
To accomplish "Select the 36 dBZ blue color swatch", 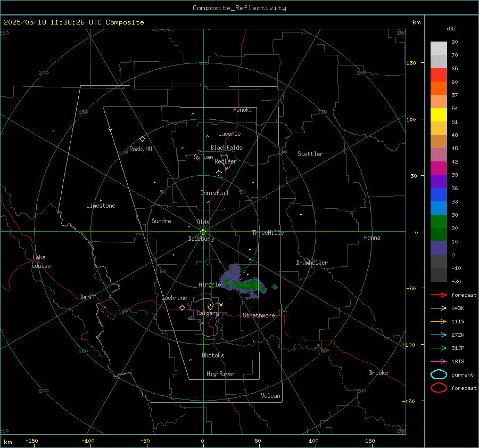I will pyautogui.click(x=439, y=195).
